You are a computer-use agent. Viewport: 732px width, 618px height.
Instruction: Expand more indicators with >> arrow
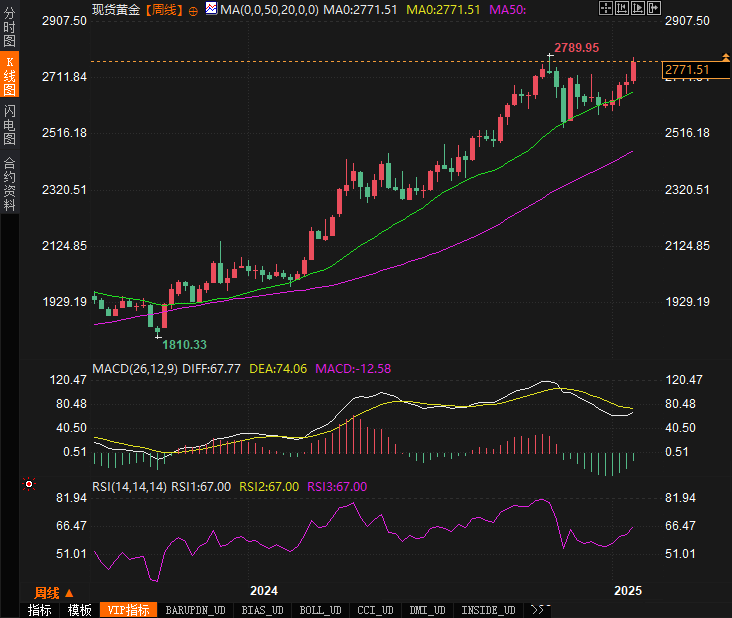539,609
